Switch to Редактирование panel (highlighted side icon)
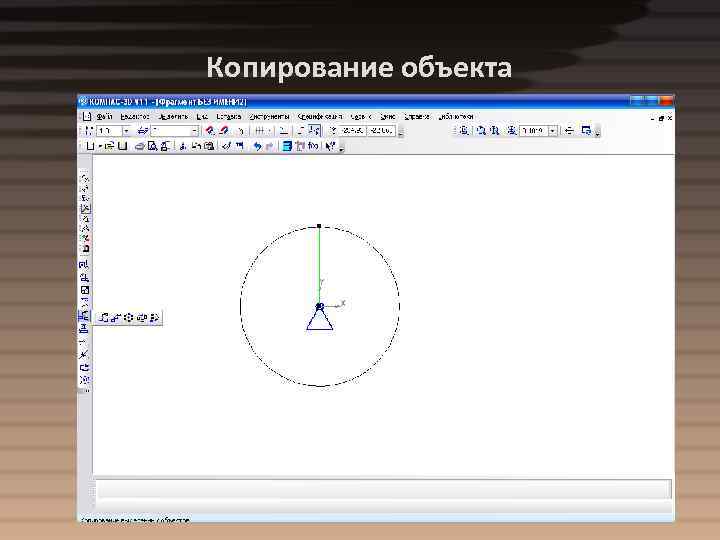Viewport: 720px width, 540px height. [x=85, y=208]
